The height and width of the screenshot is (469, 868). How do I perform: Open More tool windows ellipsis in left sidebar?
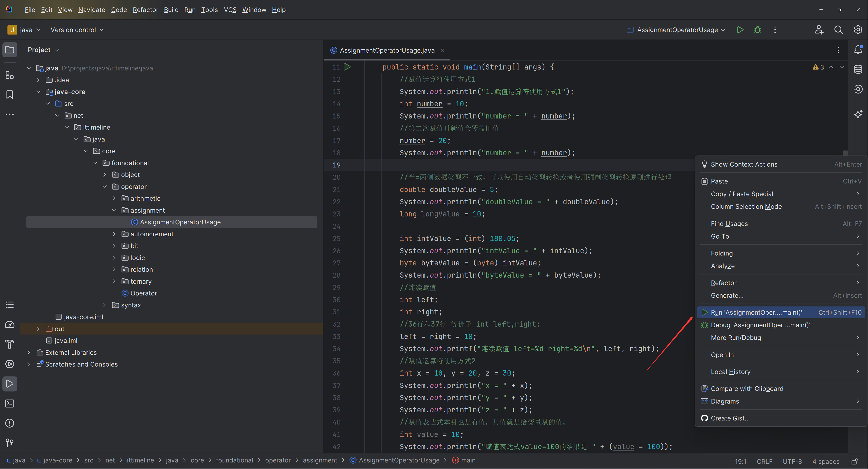tap(10, 114)
